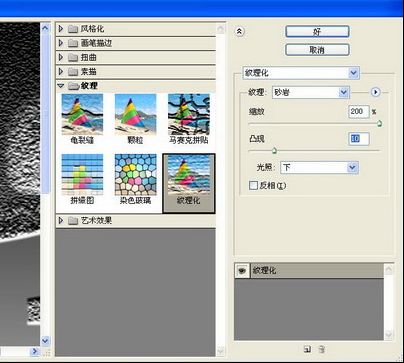404x363 pixels.
Task: Click the 取消 (Cancel) button
Action: click(x=317, y=50)
